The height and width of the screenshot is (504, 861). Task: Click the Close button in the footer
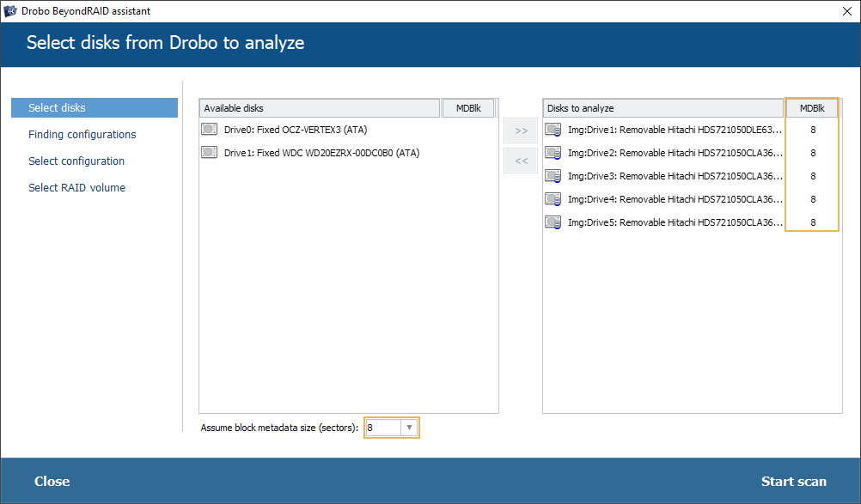[x=52, y=482]
